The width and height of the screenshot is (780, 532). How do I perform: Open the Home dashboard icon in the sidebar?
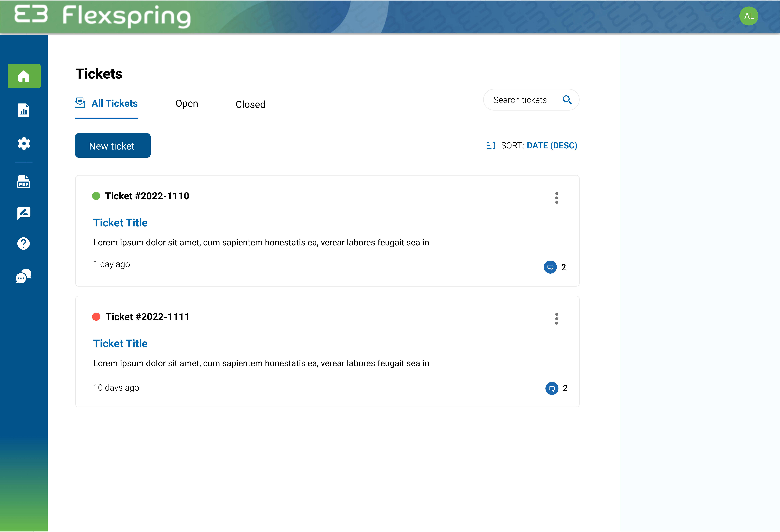24,76
